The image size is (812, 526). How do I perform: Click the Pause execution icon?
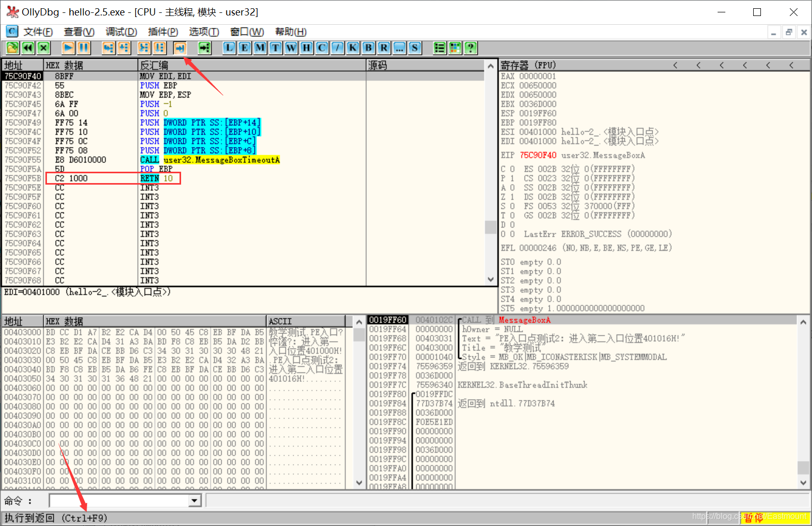pos(84,48)
